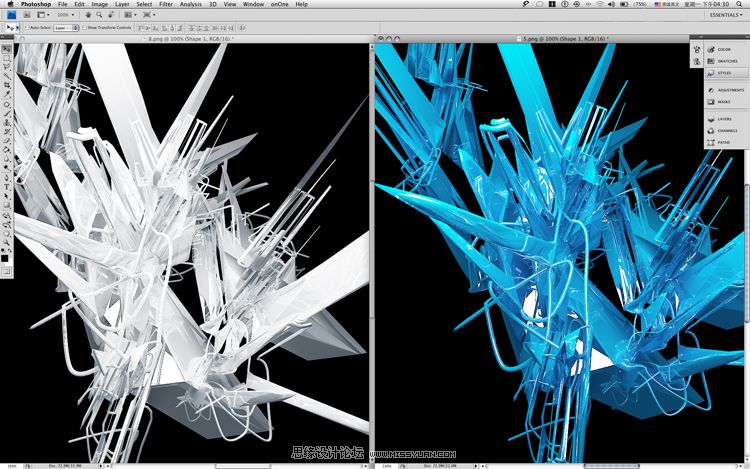Click the foreground color swatch

pyautogui.click(x=4, y=259)
